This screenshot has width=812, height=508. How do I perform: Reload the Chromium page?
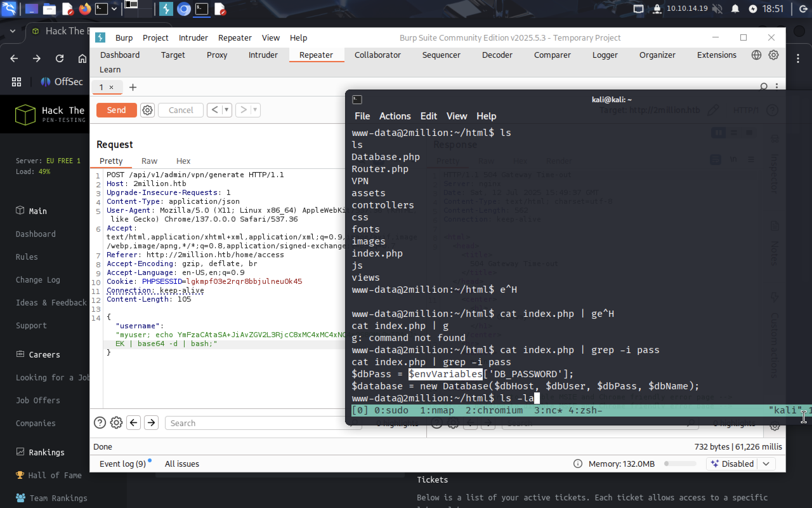[x=60, y=58]
